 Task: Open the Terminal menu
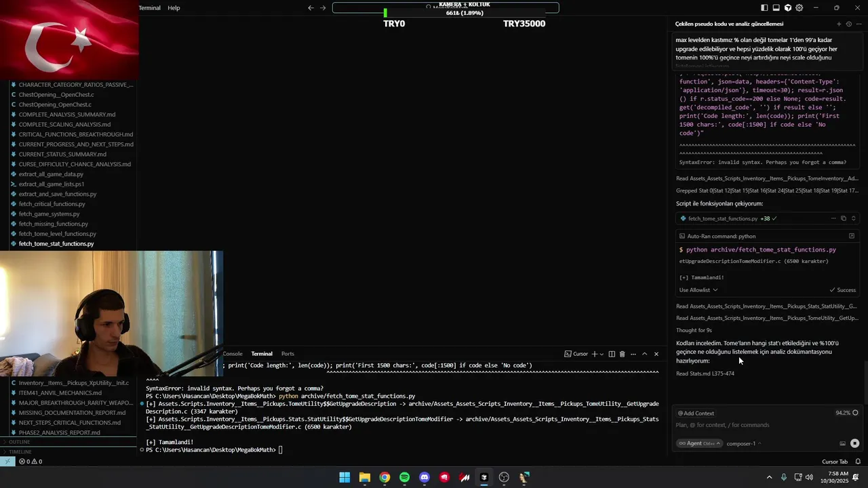click(x=149, y=8)
